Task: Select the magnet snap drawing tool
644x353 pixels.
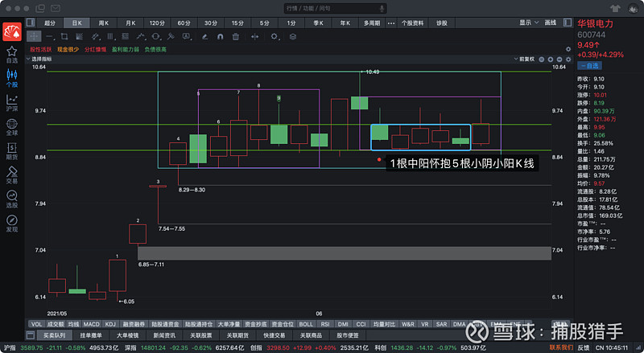Action: pos(221,36)
